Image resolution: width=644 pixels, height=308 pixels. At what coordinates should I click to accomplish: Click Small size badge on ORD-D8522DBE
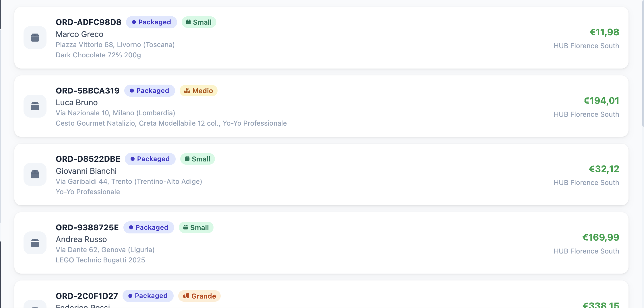click(x=197, y=159)
